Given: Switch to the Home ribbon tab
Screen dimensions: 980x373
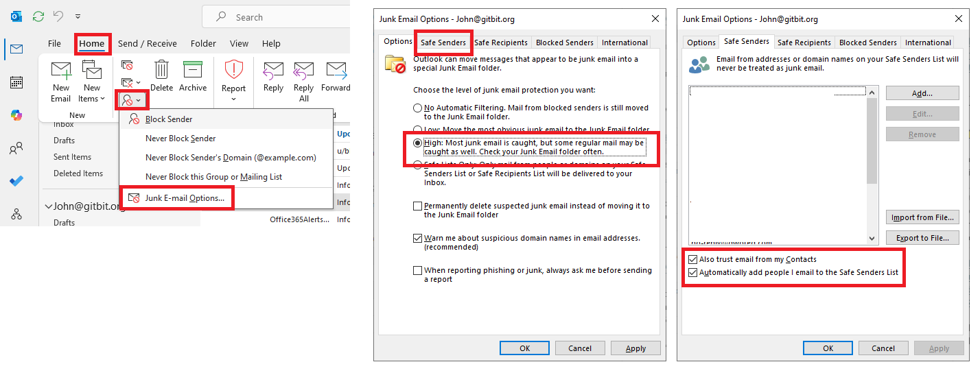Looking at the screenshot, I should (x=92, y=44).
